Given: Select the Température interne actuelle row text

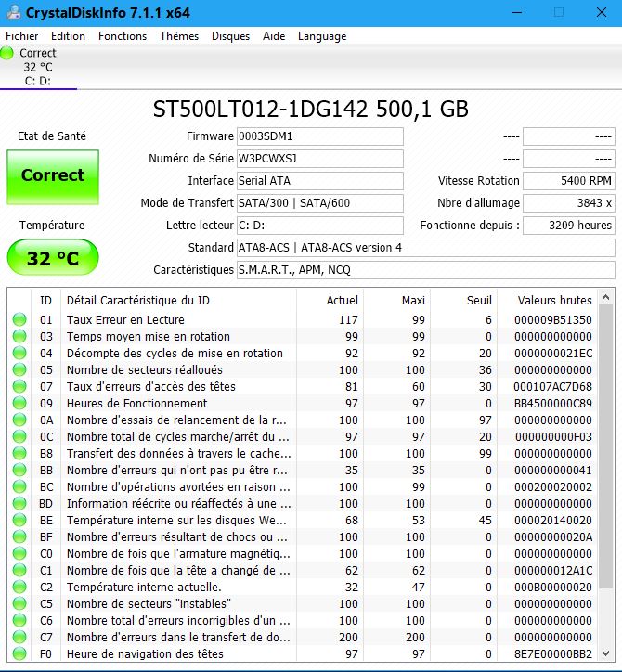Looking at the screenshot, I should [x=144, y=588].
